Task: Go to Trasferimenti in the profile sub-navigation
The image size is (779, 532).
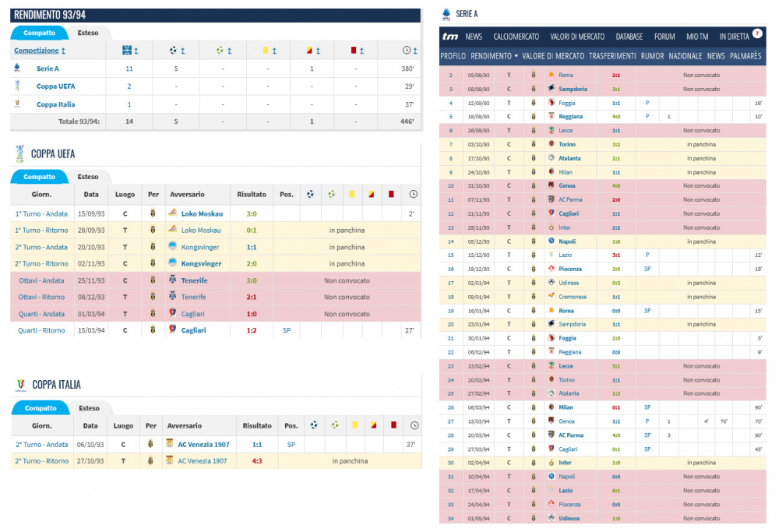Action: tap(612, 56)
